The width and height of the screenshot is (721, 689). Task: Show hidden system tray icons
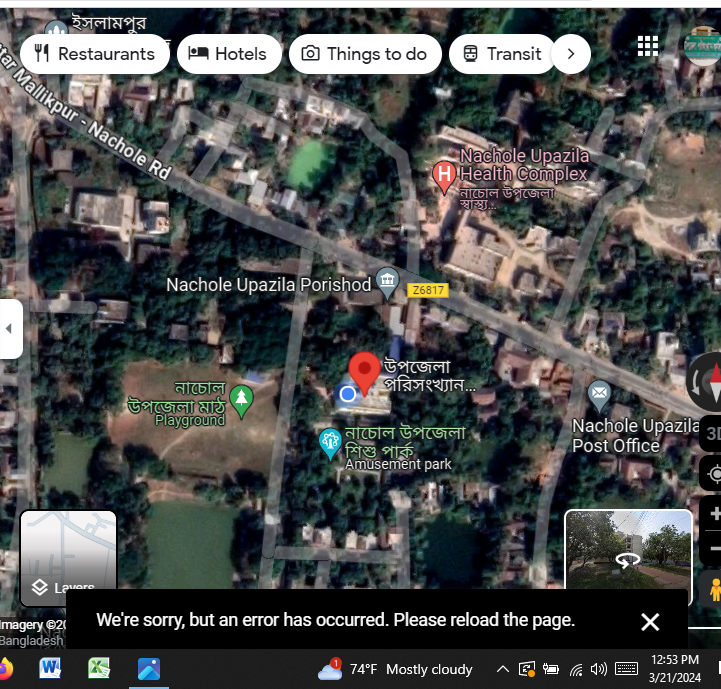502,669
